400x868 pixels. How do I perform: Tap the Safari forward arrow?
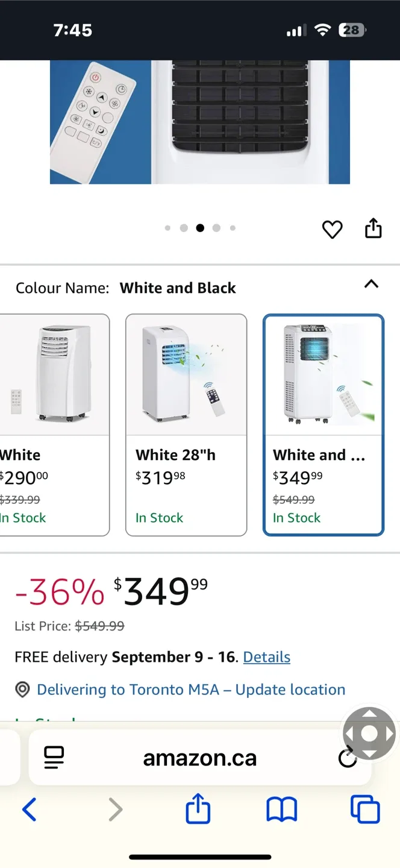pos(115,809)
